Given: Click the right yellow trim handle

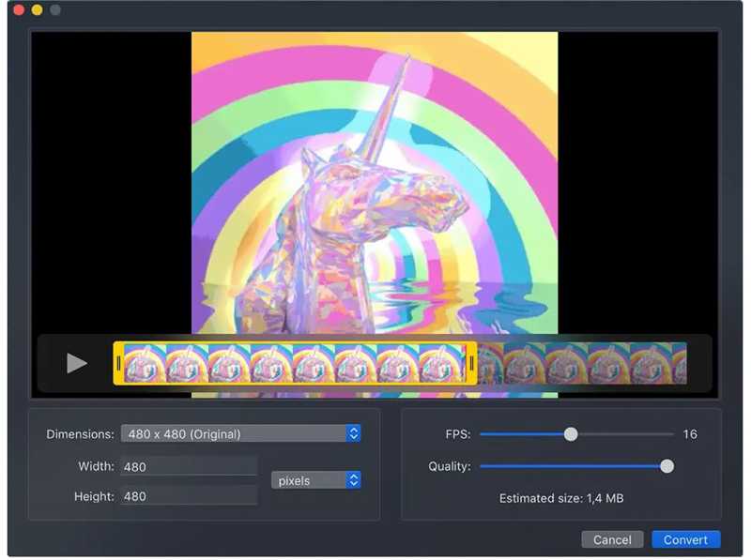Looking at the screenshot, I should click(471, 363).
